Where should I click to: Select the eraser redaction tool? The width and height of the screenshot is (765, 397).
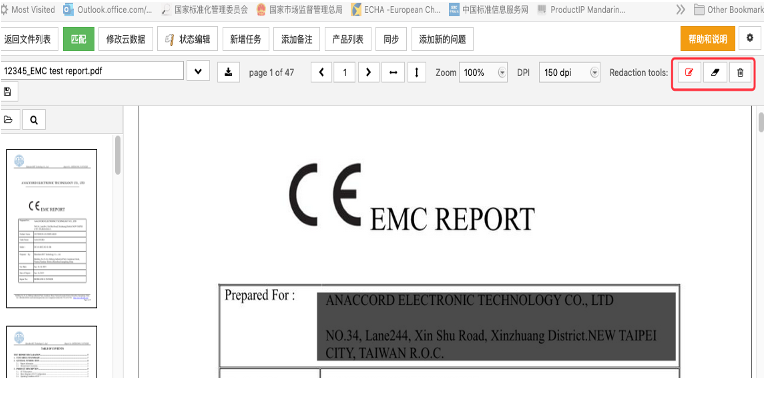click(715, 73)
